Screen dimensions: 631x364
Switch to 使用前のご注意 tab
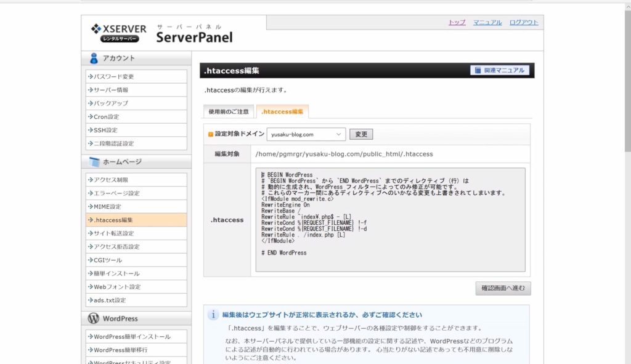(x=229, y=111)
